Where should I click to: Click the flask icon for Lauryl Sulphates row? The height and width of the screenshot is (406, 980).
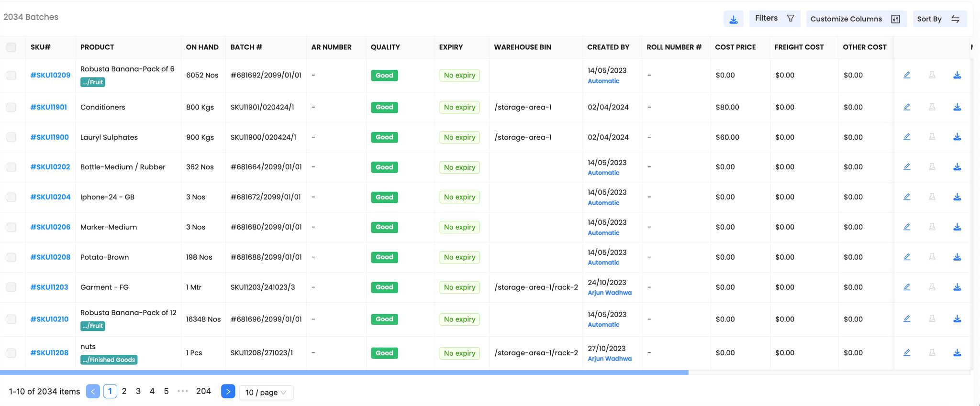pos(932,137)
